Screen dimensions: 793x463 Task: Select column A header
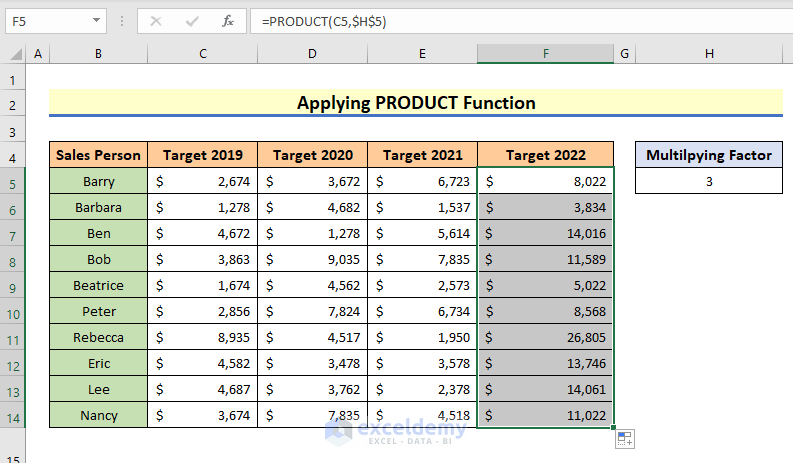(37, 54)
